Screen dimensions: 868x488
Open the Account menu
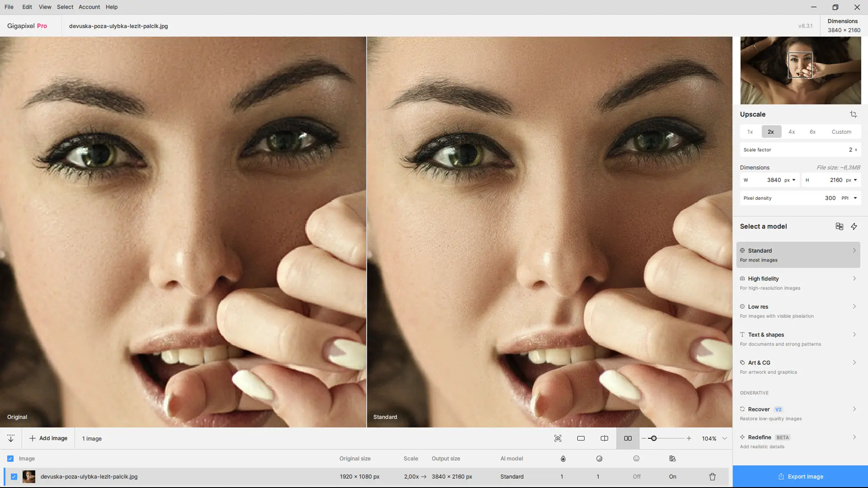[89, 7]
